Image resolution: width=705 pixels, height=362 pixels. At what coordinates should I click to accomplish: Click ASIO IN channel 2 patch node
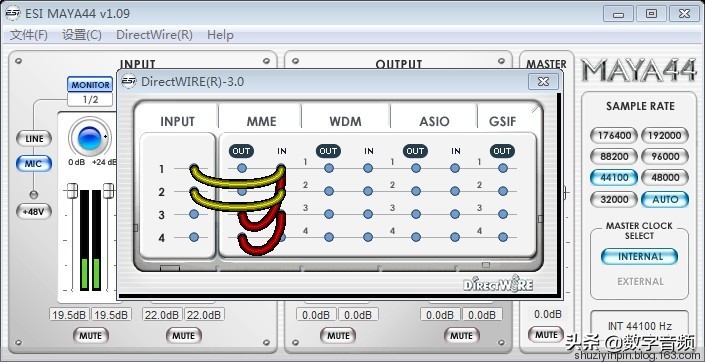[x=455, y=191]
